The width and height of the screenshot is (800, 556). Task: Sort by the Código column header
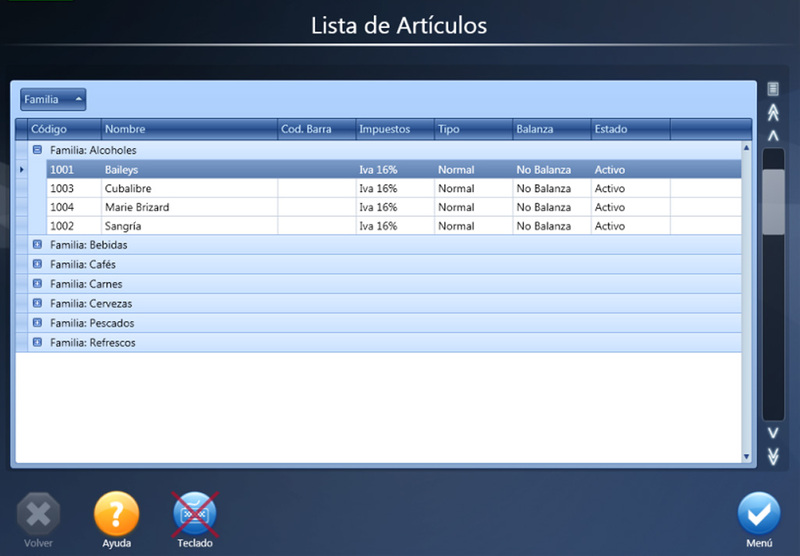coord(64,129)
